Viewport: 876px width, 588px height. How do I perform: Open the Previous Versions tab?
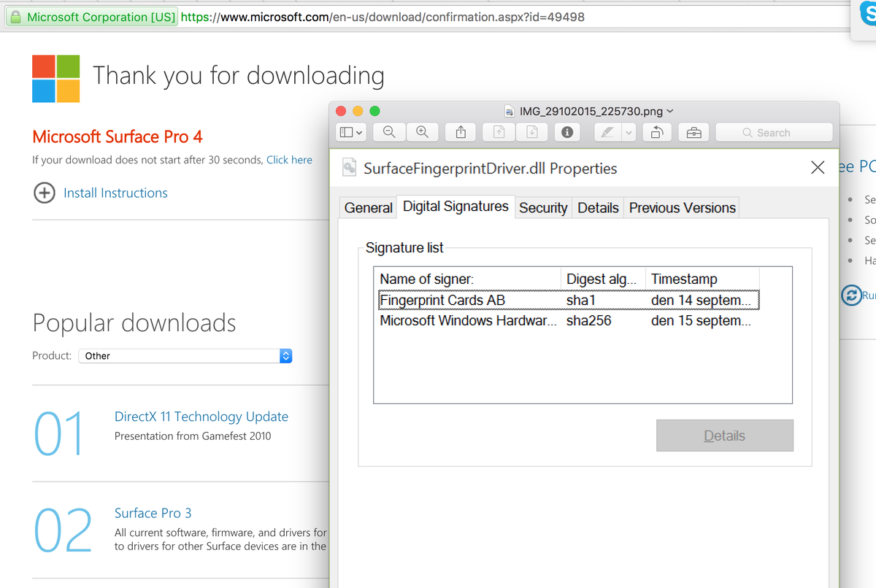[682, 208]
